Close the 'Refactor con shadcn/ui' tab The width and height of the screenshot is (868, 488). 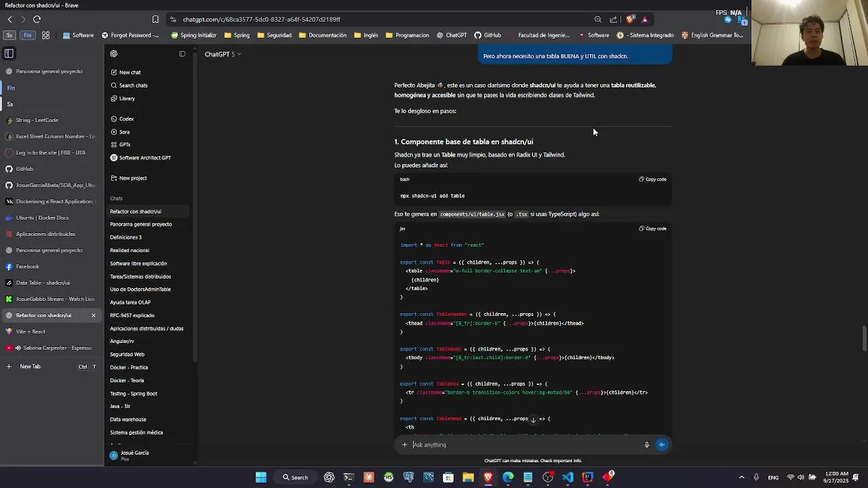tap(94, 315)
